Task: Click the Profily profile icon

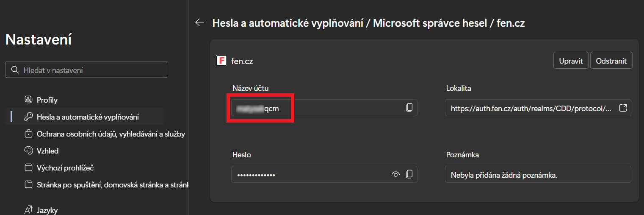Action: (28, 100)
